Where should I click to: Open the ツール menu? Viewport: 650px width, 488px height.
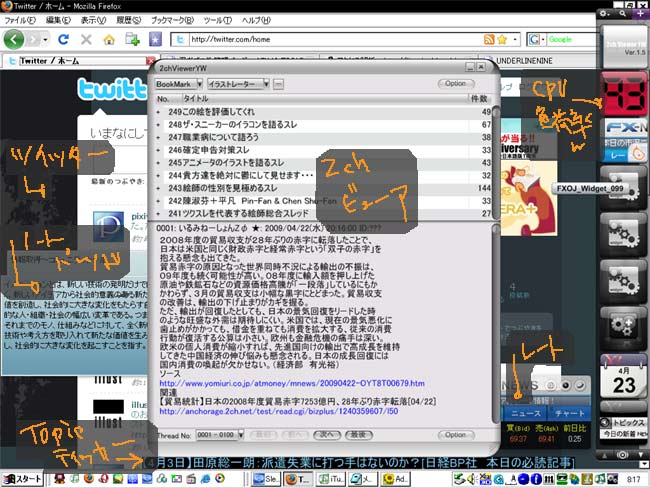click(218, 20)
